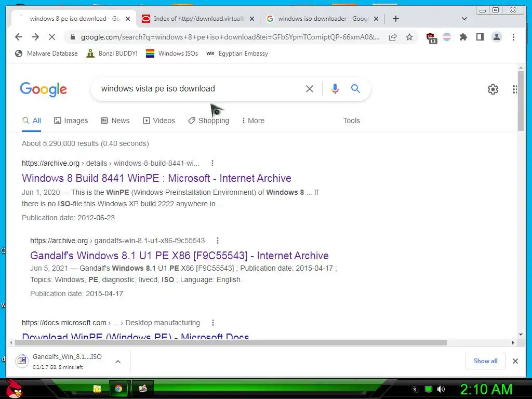The width and height of the screenshot is (532, 399).
Task: Open the network monitor tray icon
Action: (429, 389)
